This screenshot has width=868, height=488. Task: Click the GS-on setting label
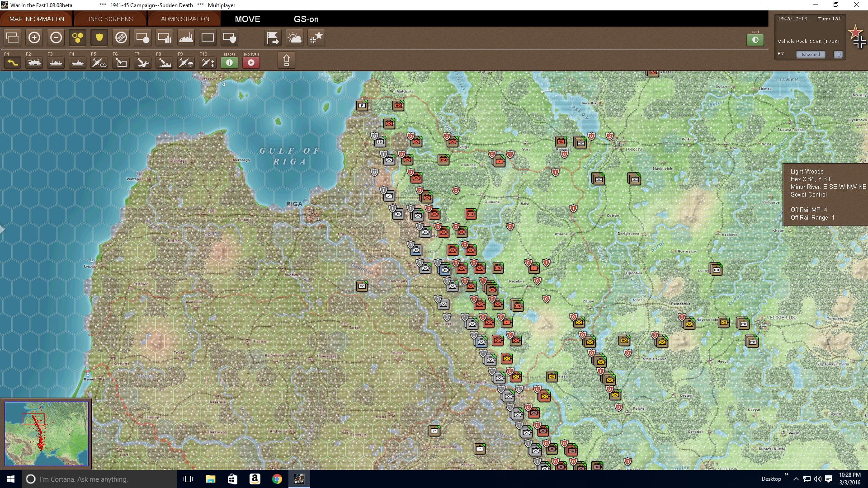(307, 19)
